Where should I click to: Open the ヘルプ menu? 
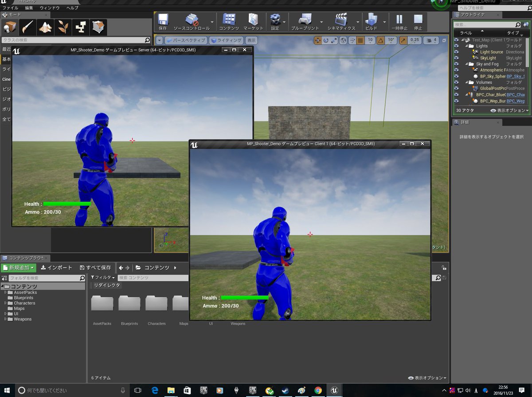[72, 8]
